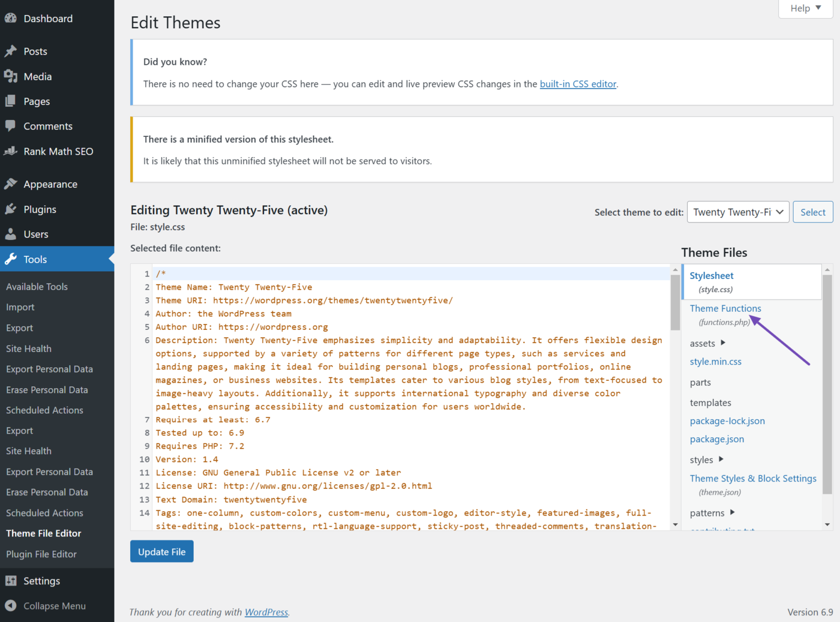This screenshot has height=622, width=840.
Task: Open the theme selection dropdown
Action: [738, 212]
